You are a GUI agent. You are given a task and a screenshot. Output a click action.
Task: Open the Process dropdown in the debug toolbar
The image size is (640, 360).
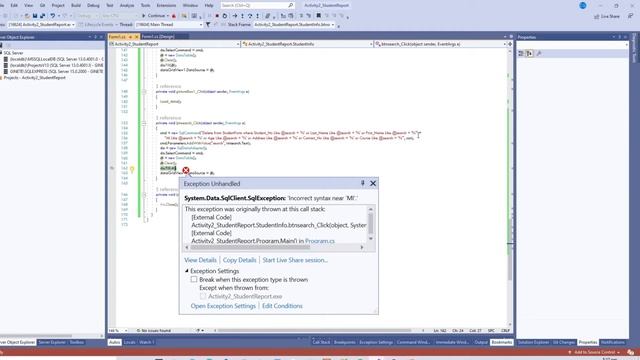tap(41, 25)
